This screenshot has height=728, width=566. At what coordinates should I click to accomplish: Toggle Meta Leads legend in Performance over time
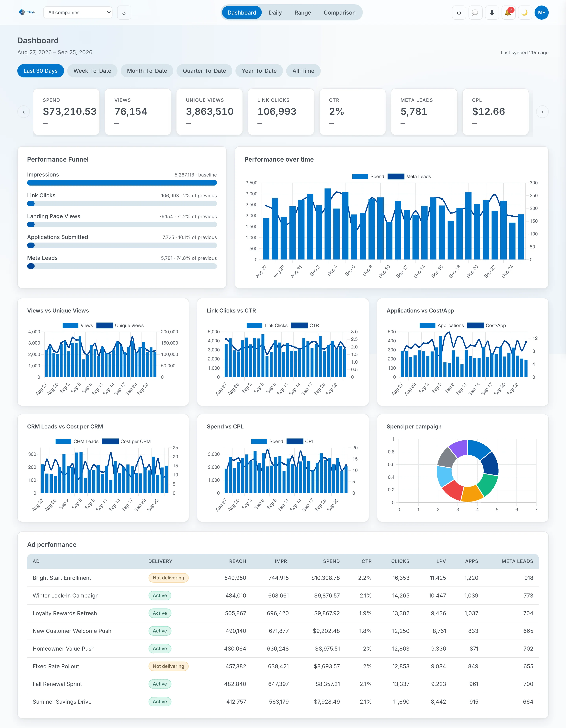click(x=409, y=176)
